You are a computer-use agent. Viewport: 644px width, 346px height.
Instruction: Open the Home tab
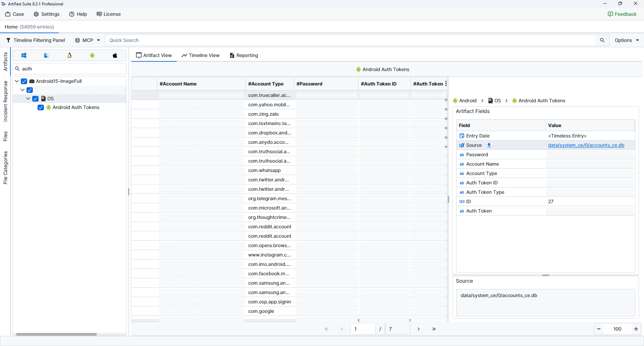[29, 27]
